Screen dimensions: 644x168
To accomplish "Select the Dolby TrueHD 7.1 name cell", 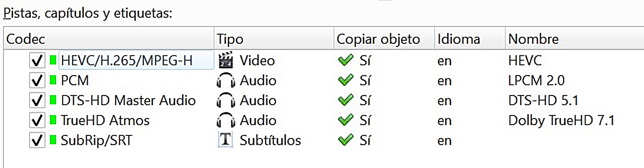I will [561, 120].
